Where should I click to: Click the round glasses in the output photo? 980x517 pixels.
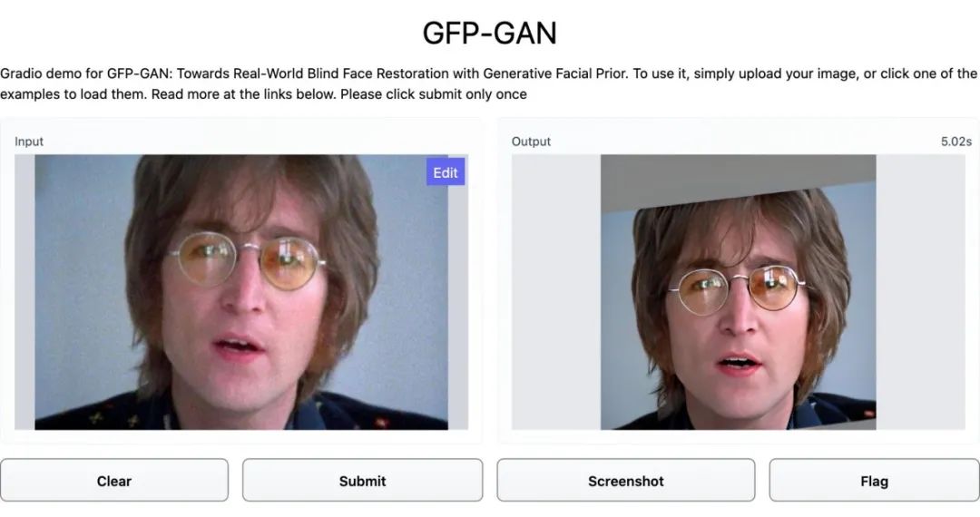(738, 289)
